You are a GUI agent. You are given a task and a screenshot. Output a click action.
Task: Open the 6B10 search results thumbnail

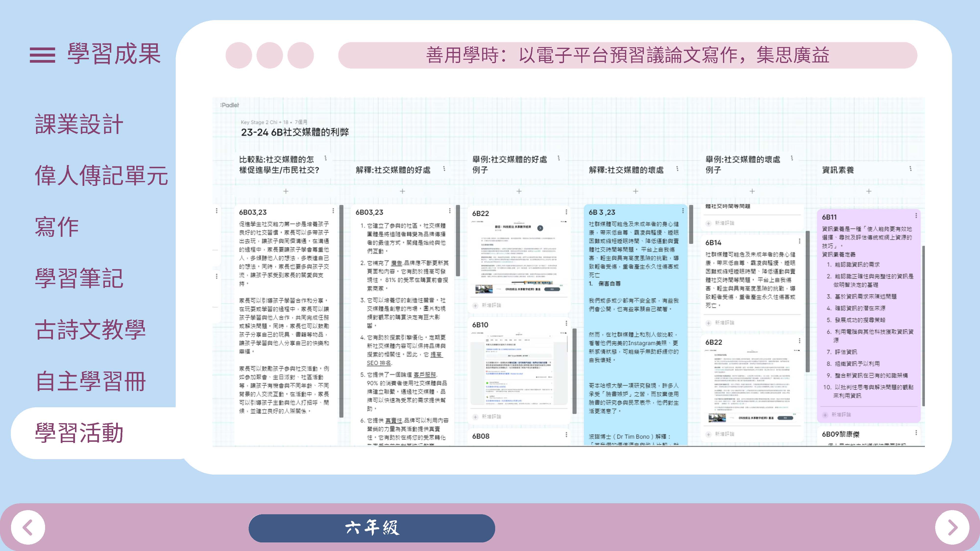pos(519,369)
